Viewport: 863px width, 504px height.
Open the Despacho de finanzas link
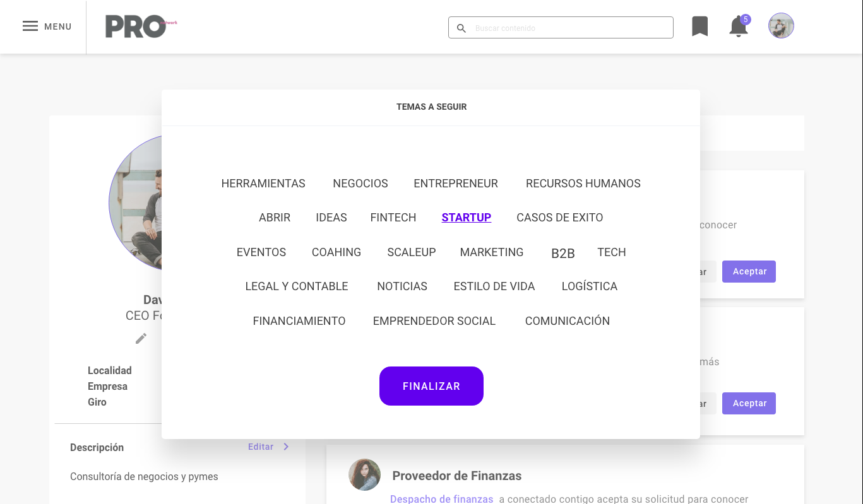[441, 499]
